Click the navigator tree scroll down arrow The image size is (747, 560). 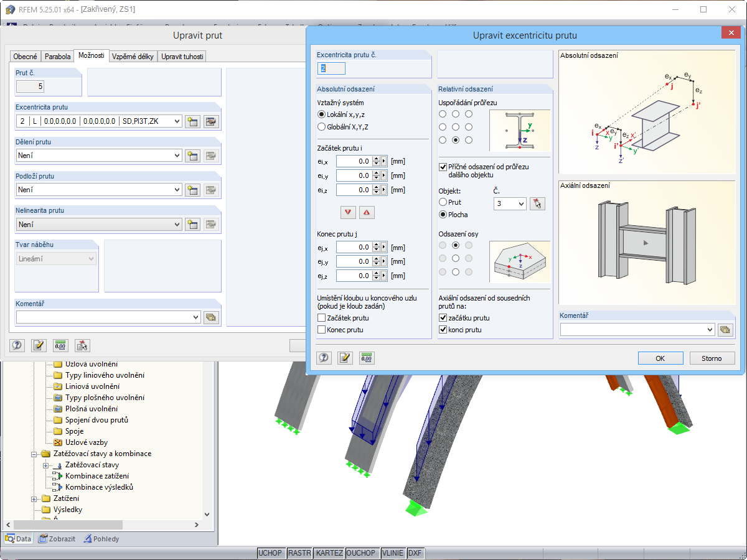click(208, 515)
